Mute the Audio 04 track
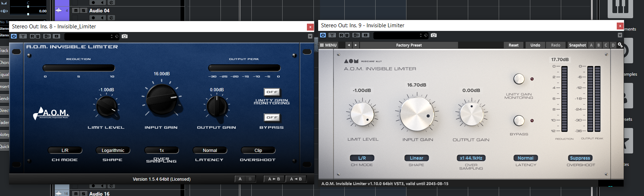 coord(76,11)
